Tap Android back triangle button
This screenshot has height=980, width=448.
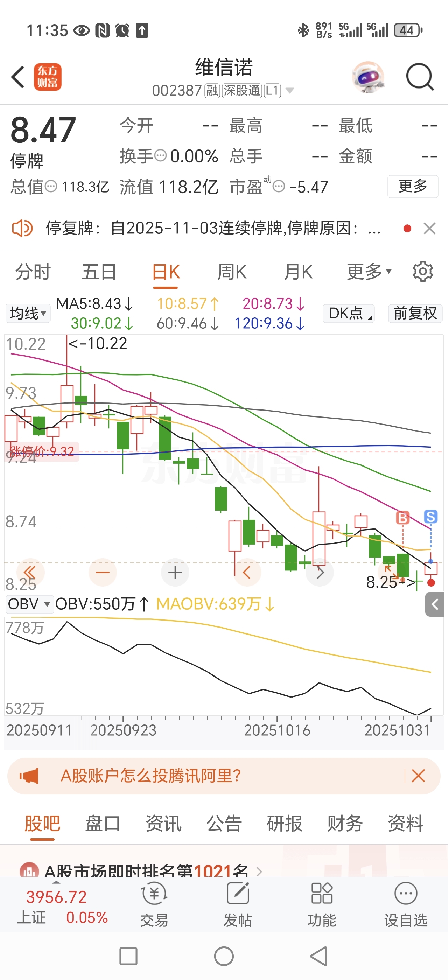point(319,956)
